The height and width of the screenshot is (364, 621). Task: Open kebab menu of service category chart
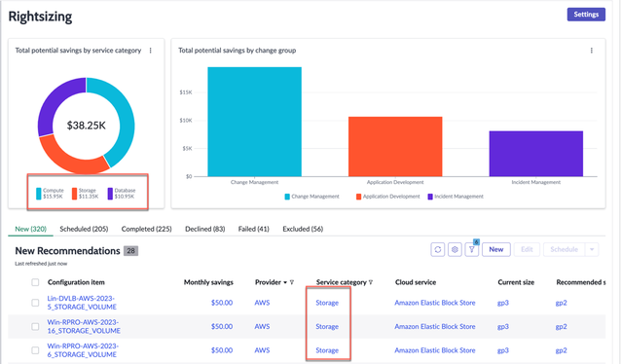click(151, 51)
